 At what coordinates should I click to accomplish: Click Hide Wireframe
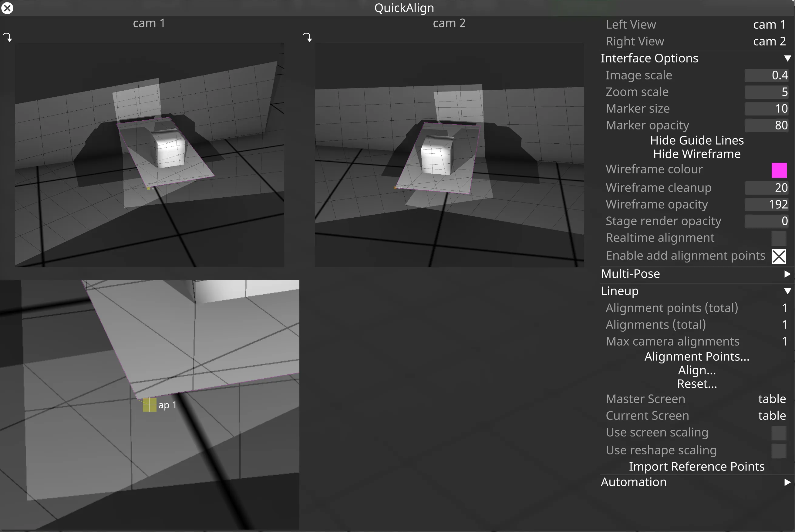[x=696, y=154]
